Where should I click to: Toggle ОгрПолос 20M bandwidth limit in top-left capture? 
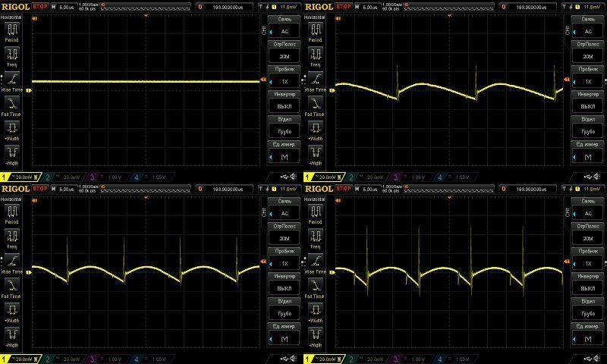click(x=285, y=52)
